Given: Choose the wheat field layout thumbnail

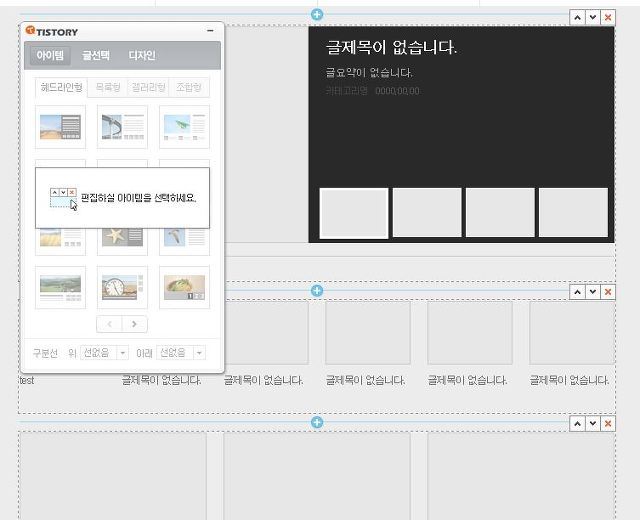Looking at the screenshot, I should (x=60, y=241).
